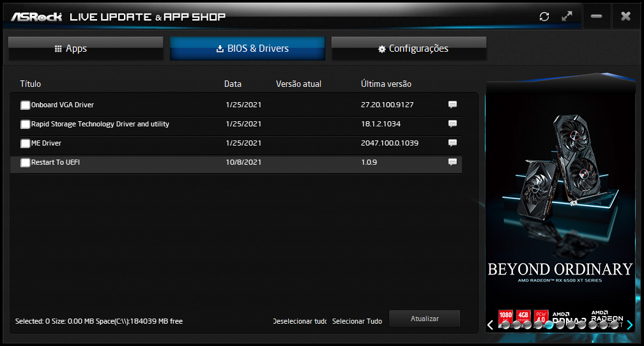Click version 18.1.2.1034

381,124
